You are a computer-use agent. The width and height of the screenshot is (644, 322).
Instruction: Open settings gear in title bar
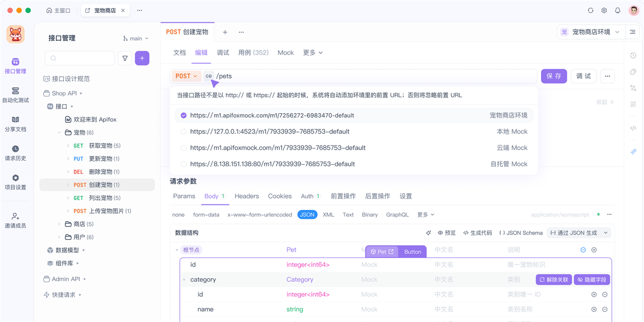tap(604, 10)
